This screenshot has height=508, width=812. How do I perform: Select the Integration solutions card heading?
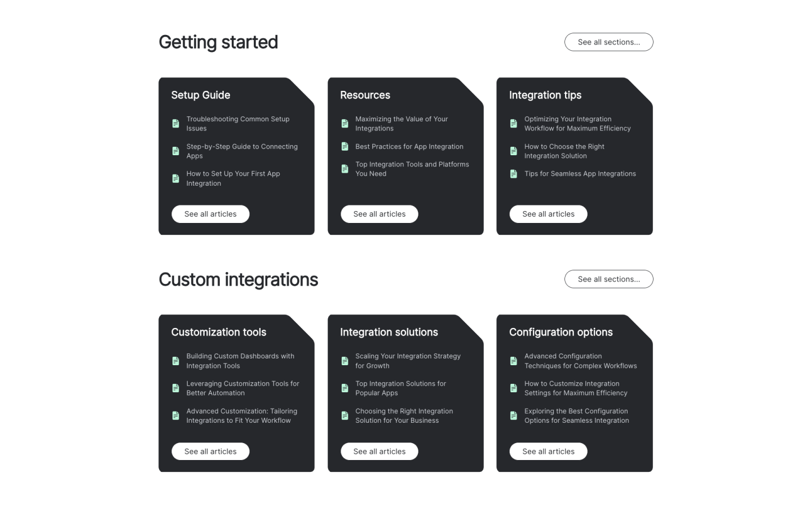coord(389,332)
